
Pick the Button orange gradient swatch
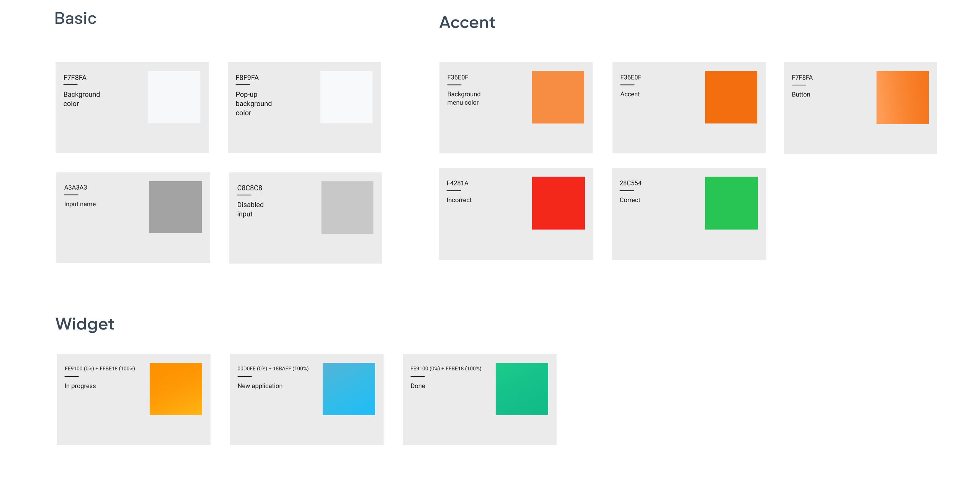pyautogui.click(x=902, y=97)
